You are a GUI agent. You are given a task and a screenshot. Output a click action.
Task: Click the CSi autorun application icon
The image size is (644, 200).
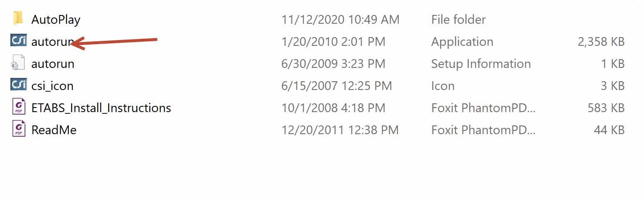point(18,40)
